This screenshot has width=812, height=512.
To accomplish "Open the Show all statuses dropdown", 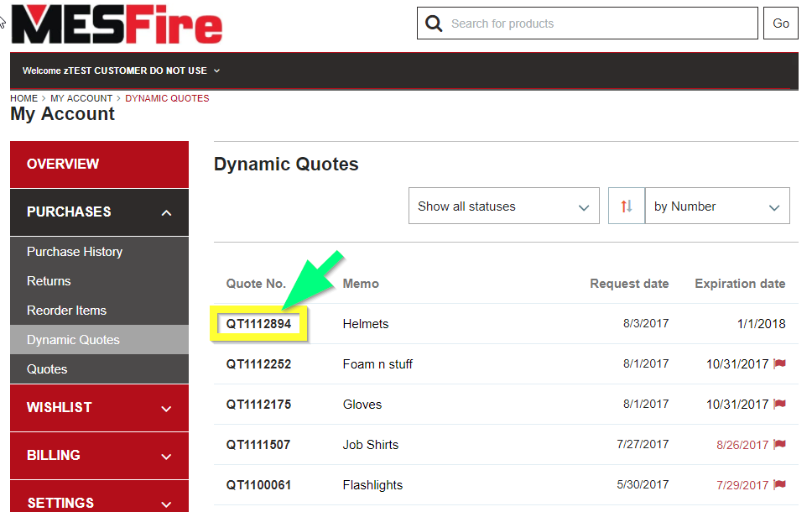I will (x=504, y=206).
